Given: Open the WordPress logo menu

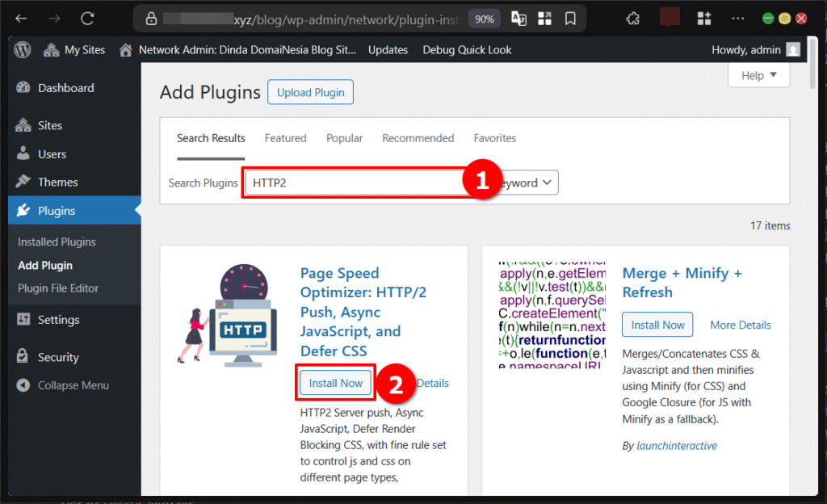Looking at the screenshot, I should tap(22, 49).
